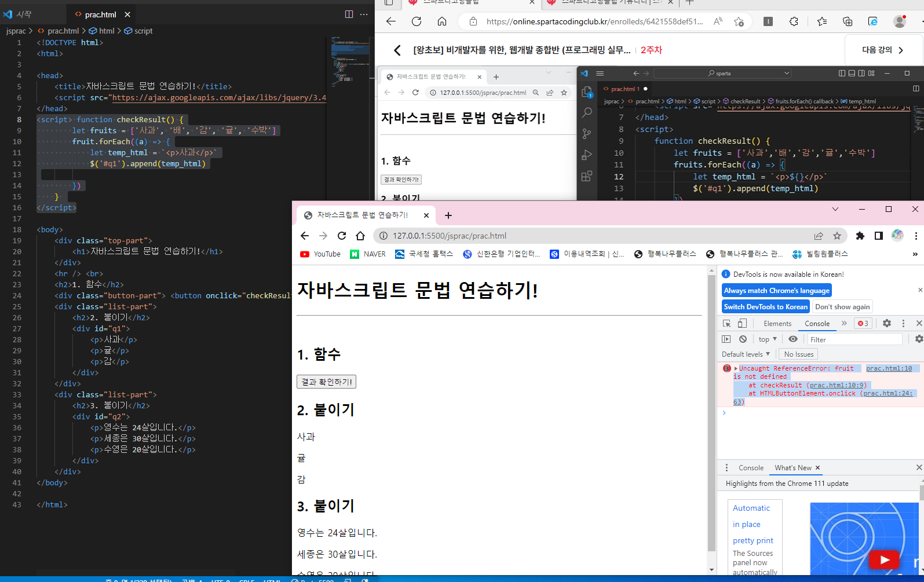Open Edge favorites star-list icon
The height and width of the screenshot is (582, 924).
click(x=822, y=21)
